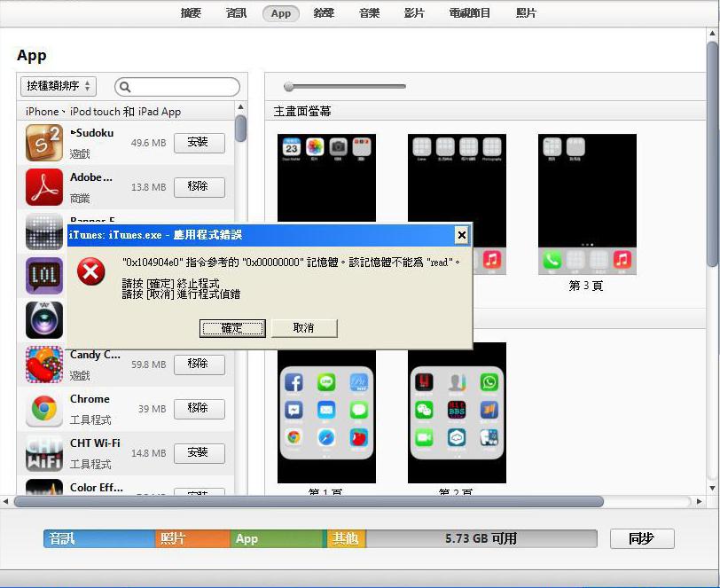The image size is (720, 588).
Task: Click Mail icon in page 1 folder
Action: coord(326,410)
